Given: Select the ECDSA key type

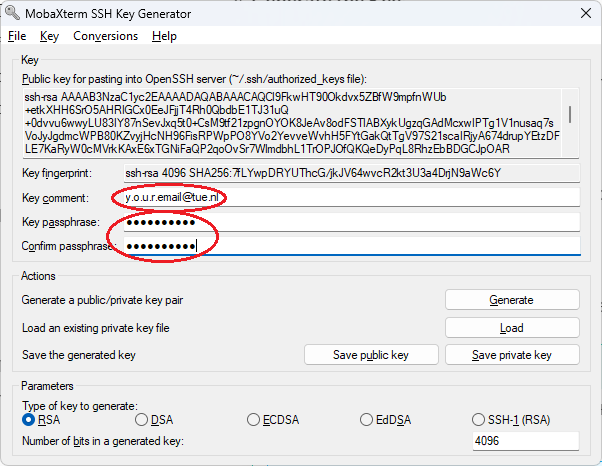Looking at the screenshot, I should point(273,420).
